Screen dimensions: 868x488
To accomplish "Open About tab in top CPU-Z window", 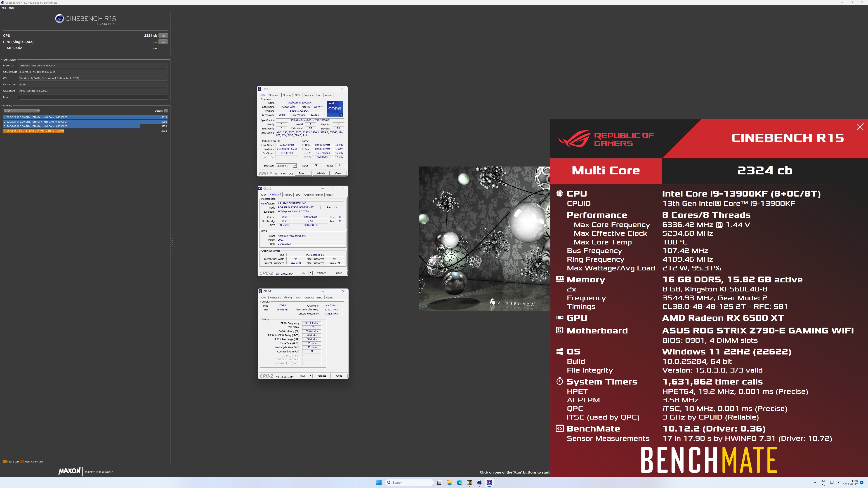I will (x=328, y=95).
